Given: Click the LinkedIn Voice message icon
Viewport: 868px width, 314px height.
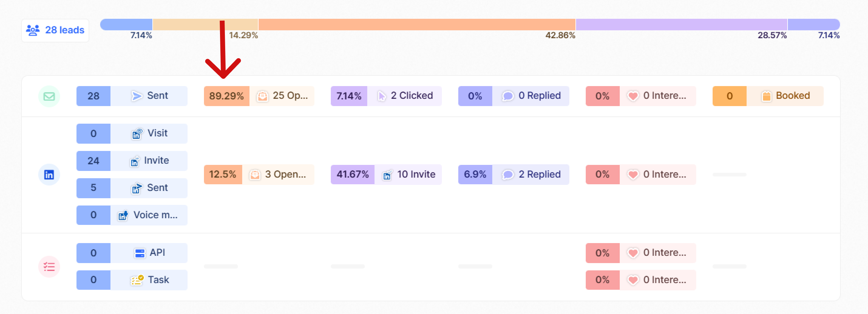Looking at the screenshot, I should tap(123, 215).
